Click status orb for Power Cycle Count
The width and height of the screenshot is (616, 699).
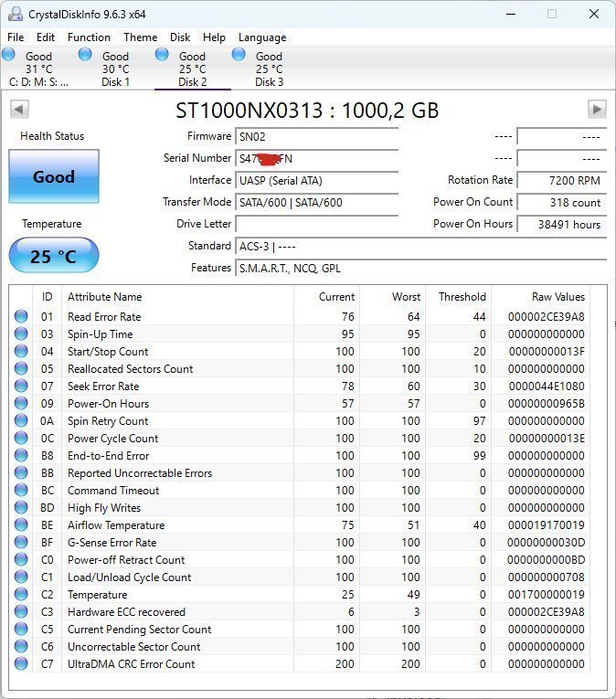coord(21,439)
